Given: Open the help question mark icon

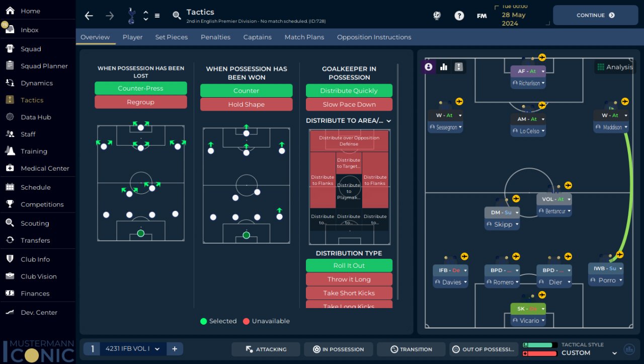Looking at the screenshot, I should click(x=459, y=16).
